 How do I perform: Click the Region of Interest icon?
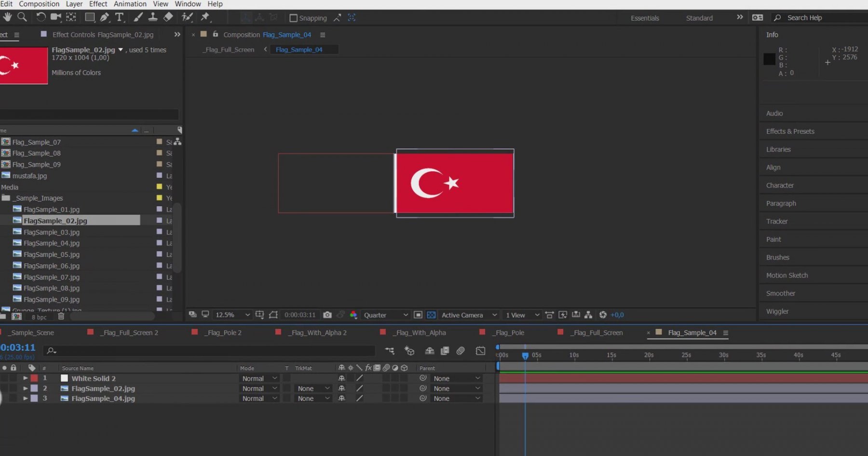click(418, 315)
